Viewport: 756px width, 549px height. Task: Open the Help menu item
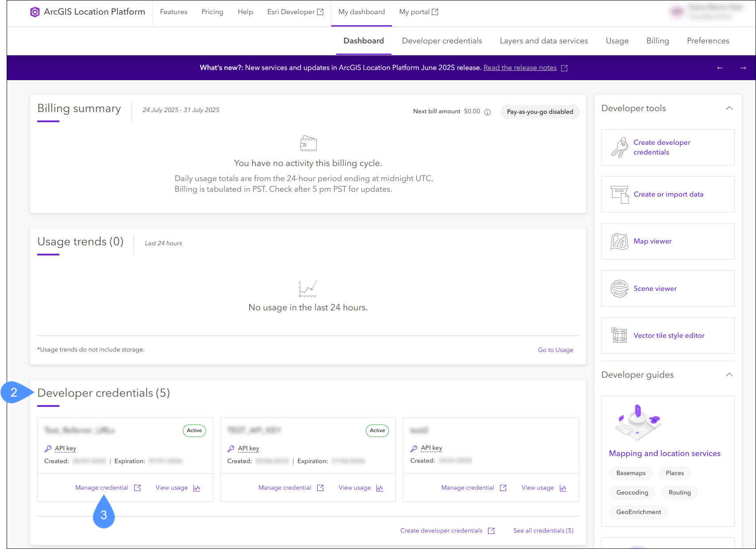245,12
